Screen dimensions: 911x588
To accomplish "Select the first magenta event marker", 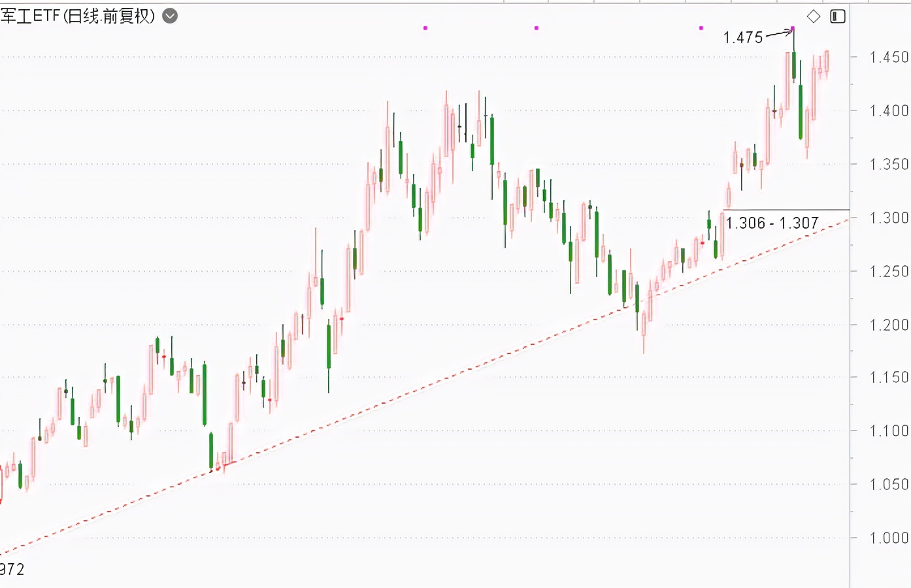I will pos(425,28).
